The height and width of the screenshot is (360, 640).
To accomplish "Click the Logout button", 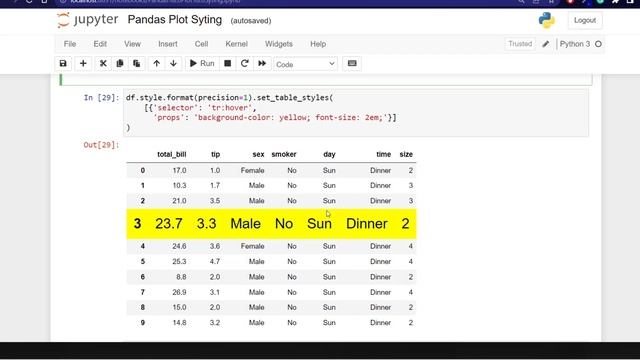I will 584,20.
